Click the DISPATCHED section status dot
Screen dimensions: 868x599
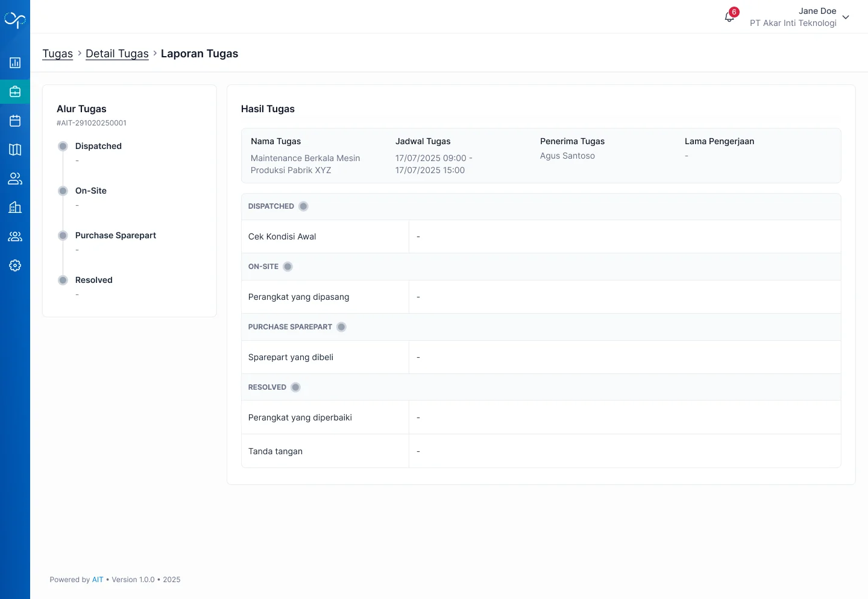[x=304, y=206]
